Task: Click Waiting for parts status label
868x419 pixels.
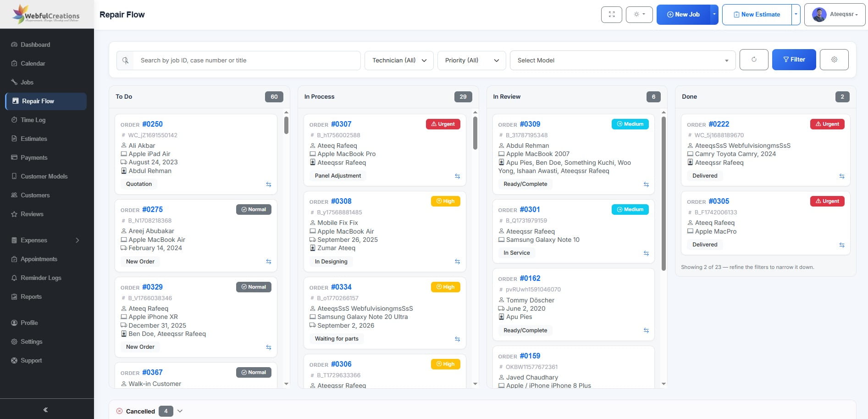Action: pos(337,339)
